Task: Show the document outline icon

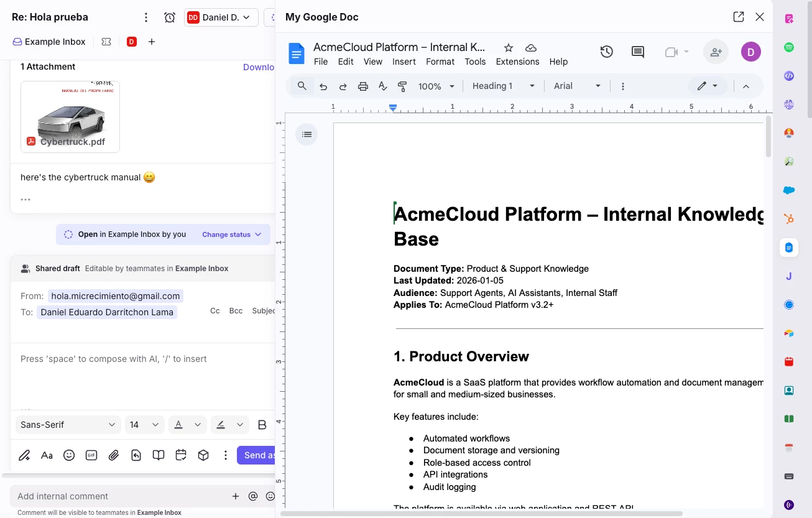Action: pyautogui.click(x=307, y=134)
